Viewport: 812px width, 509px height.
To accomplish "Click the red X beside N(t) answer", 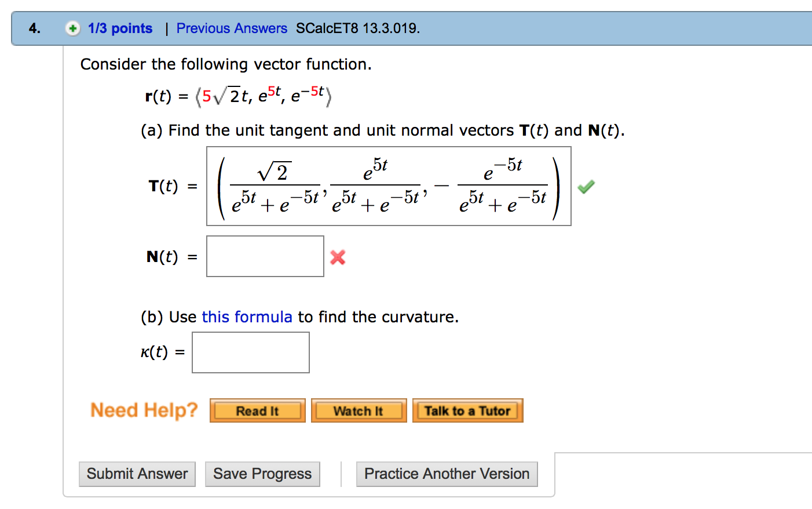I will [x=338, y=257].
